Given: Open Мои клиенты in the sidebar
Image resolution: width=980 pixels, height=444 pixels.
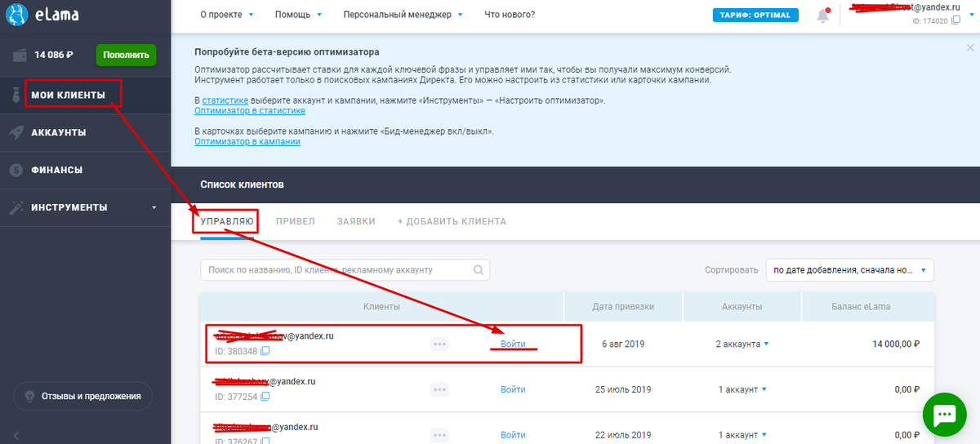Looking at the screenshot, I should [x=69, y=95].
